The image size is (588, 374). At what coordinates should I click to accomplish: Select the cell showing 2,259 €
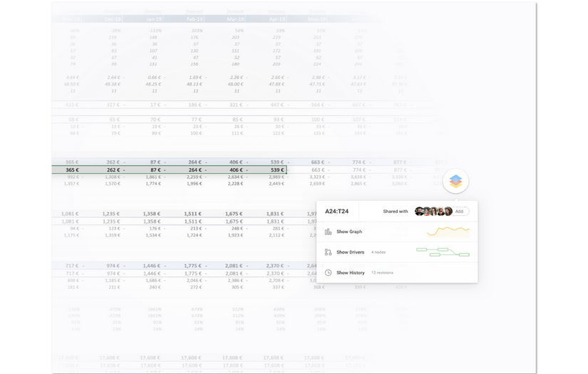(194, 177)
